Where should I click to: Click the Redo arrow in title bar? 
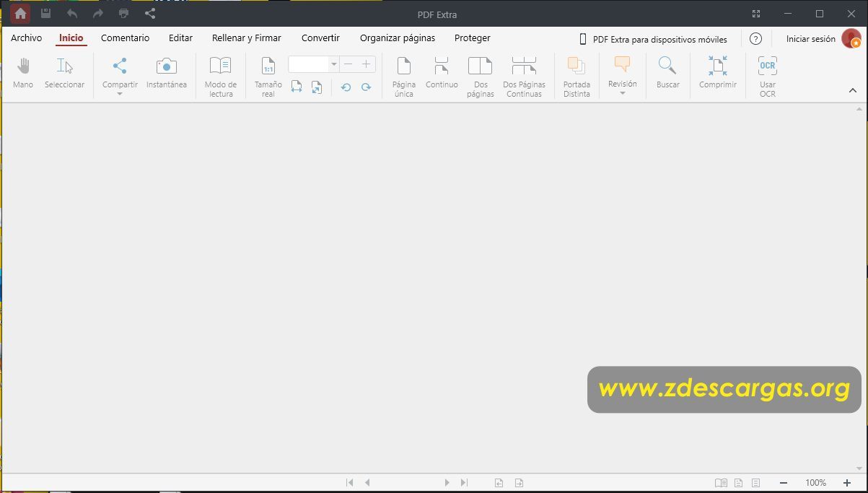(x=98, y=14)
